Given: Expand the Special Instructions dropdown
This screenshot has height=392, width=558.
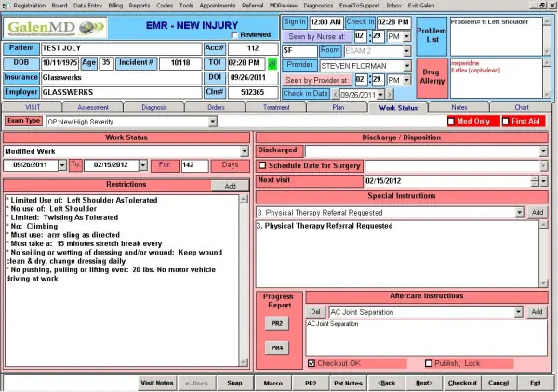Looking at the screenshot, I should pyautogui.click(x=520, y=213).
